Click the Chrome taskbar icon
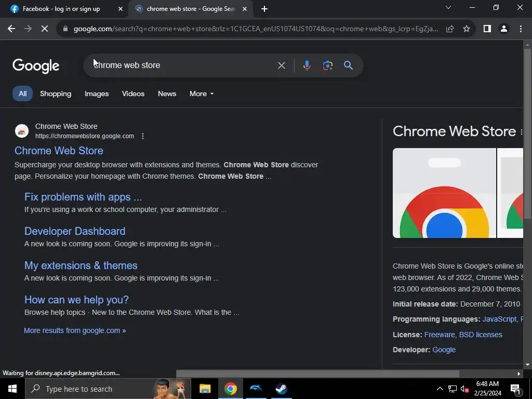The height and width of the screenshot is (399, 532). (230, 389)
